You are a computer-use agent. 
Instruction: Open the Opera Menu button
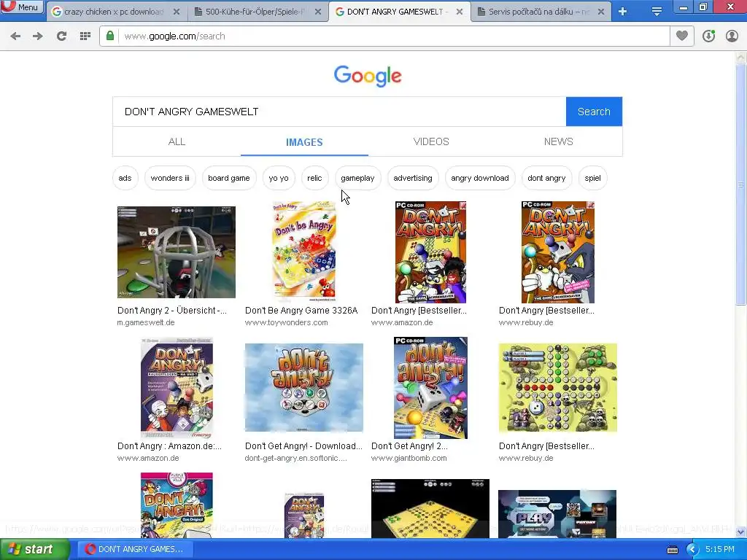pyautogui.click(x=22, y=7)
